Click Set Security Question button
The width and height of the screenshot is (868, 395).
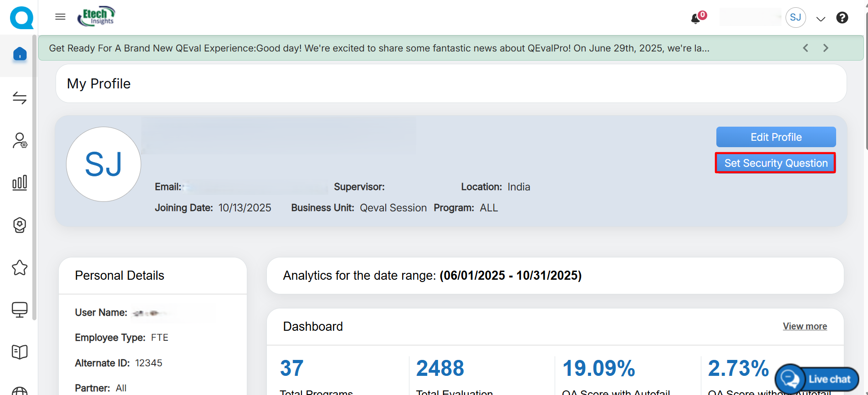point(776,163)
